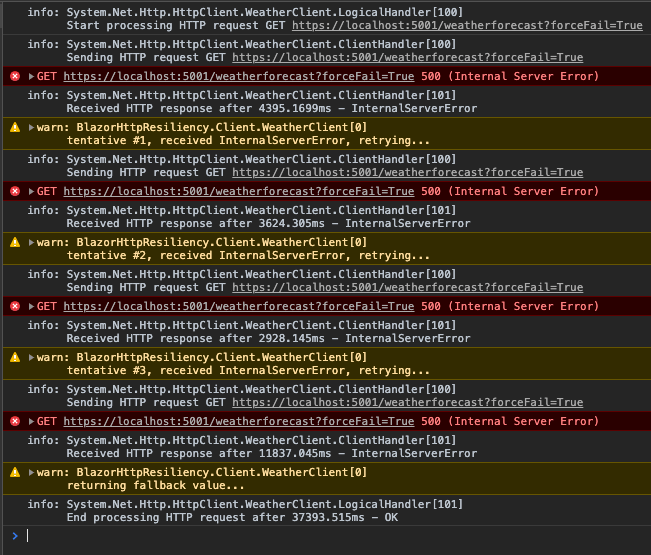Click the red error icon above the 4395.1699ms response
Image resolution: width=651 pixels, height=555 pixels.
(14, 76)
